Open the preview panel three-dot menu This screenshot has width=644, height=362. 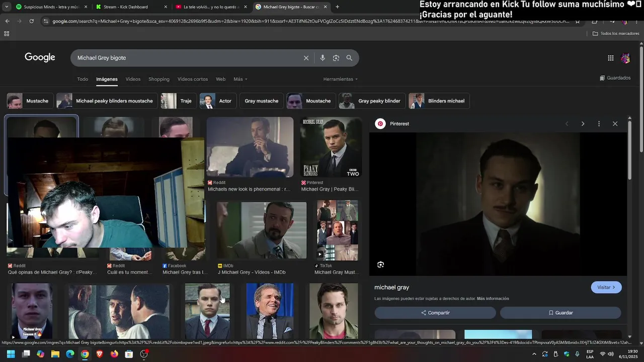[599, 124]
